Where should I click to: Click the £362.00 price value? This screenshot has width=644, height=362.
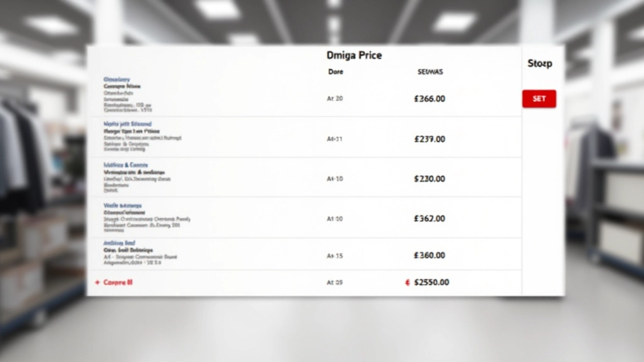(430, 219)
